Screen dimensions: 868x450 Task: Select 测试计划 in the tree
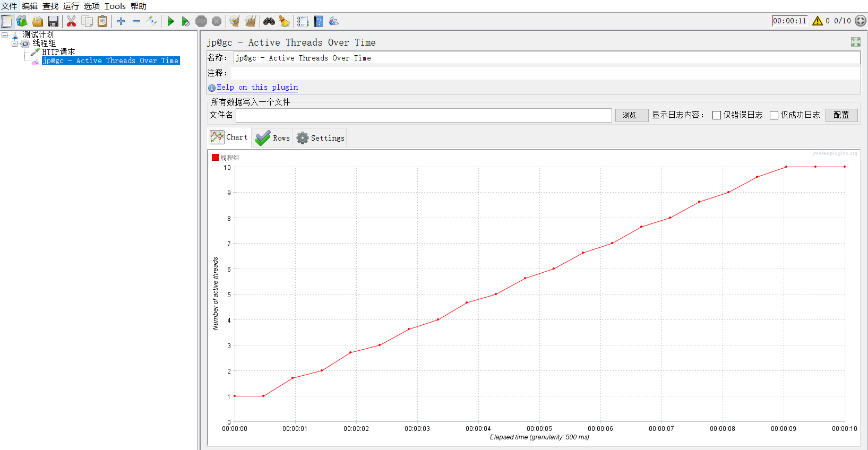click(38, 35)
